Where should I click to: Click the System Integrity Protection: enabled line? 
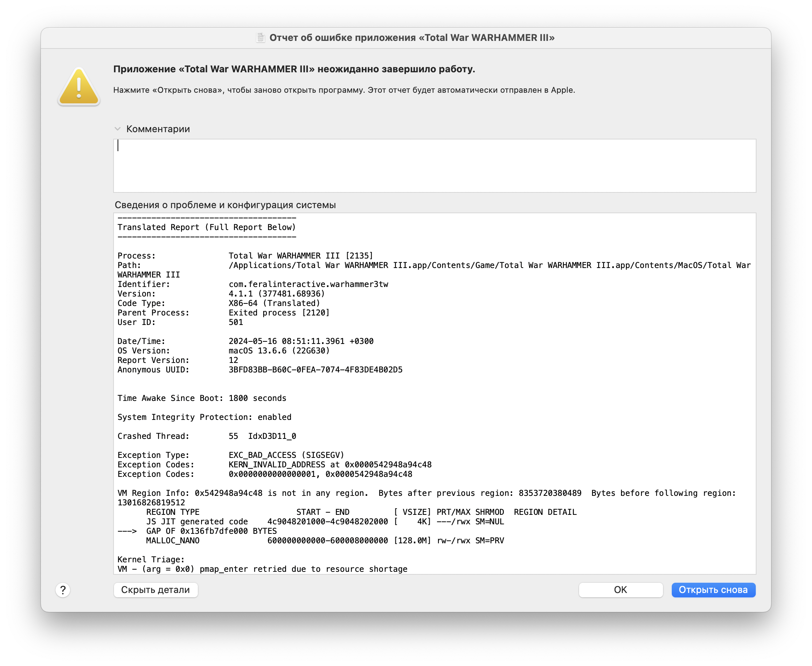point(204,417)
